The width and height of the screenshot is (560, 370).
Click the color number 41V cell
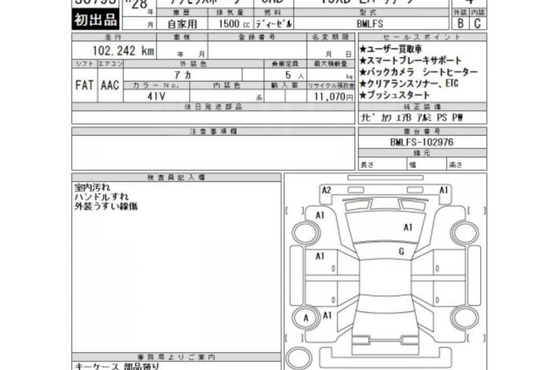(156, 96)
